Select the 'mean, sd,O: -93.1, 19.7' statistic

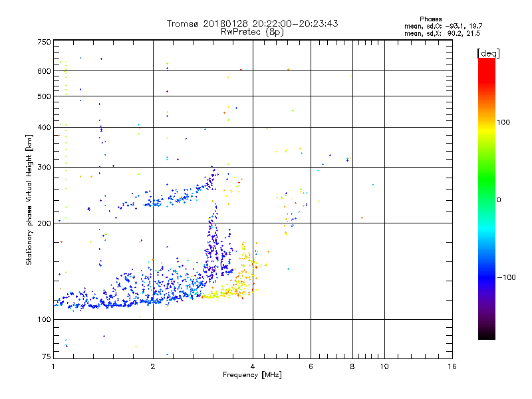point(443,26)
